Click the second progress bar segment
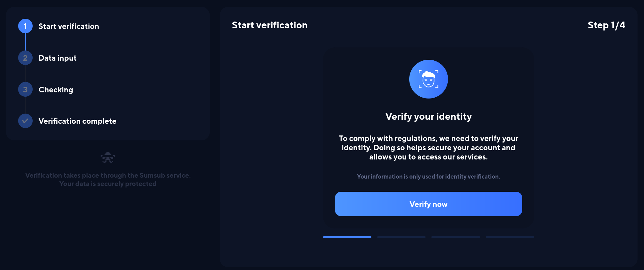Image resolution: width=644 pixels, height=270 pixels. click(401, 237)
